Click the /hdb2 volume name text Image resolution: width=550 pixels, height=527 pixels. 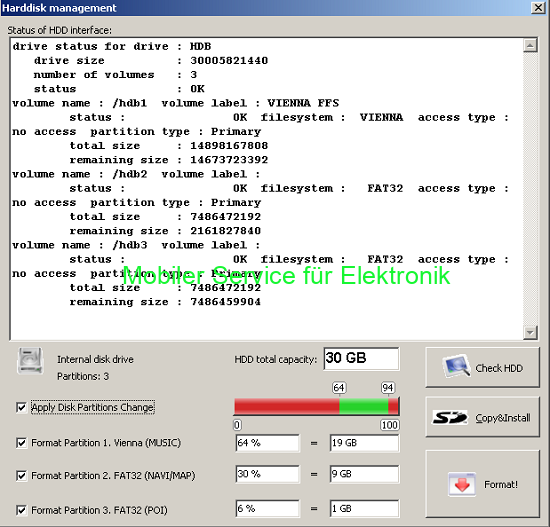click(130, 174)
